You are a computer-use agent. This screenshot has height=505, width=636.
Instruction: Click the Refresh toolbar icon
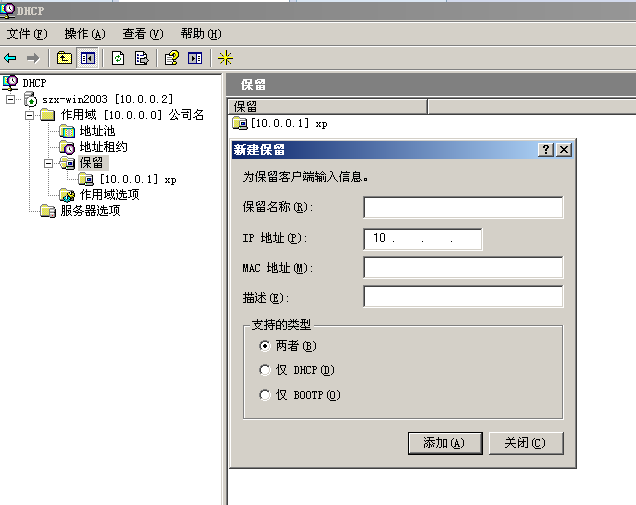click(x=118, y=58)
